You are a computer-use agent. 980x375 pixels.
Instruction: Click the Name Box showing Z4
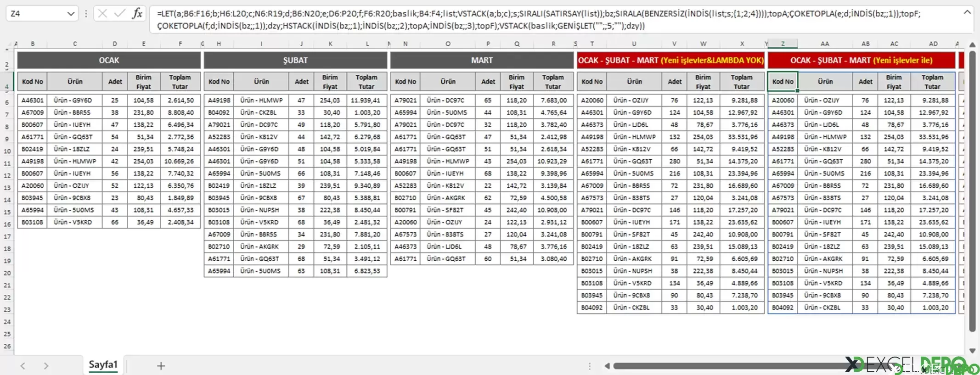coord(37,14)
